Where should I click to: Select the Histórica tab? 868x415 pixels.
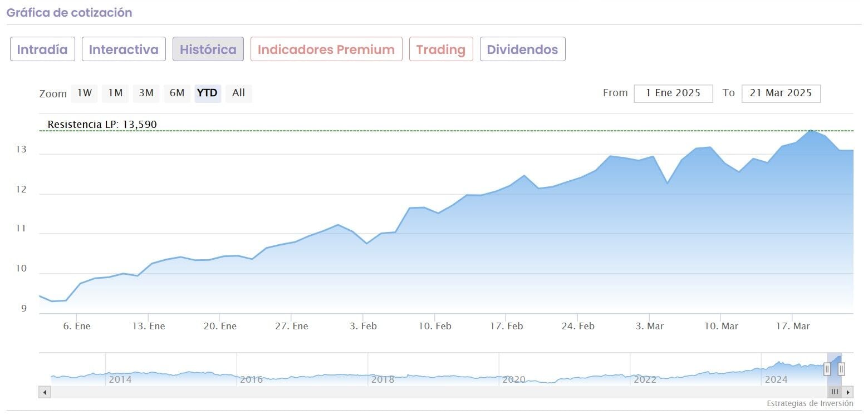point(208,50)
